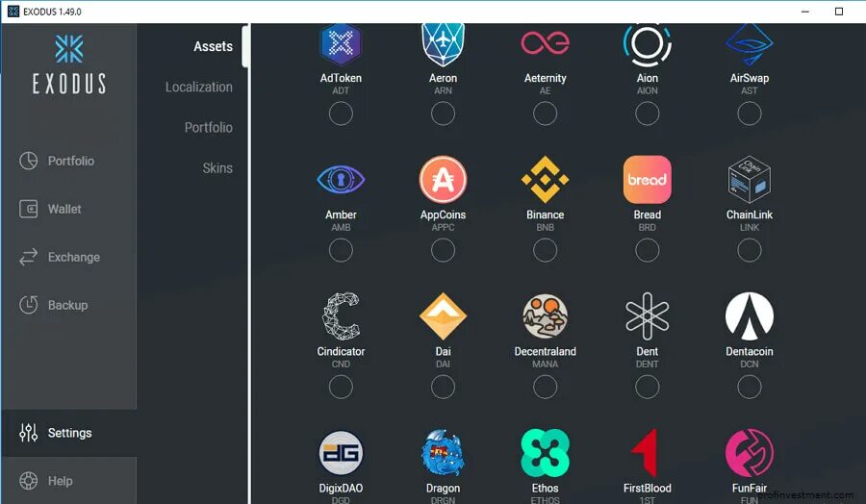Toggle the Cindicator CND asset circle

click(x=341, y=387)
